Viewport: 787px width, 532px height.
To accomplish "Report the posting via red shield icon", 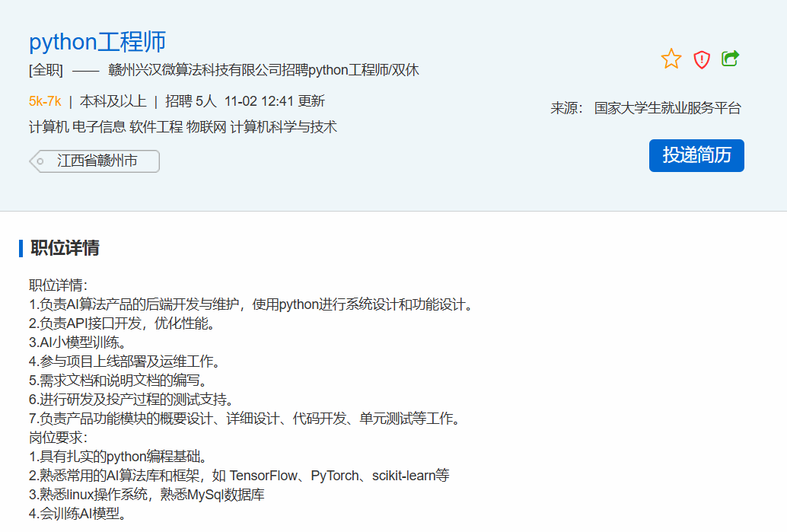I will pos(701,59).
